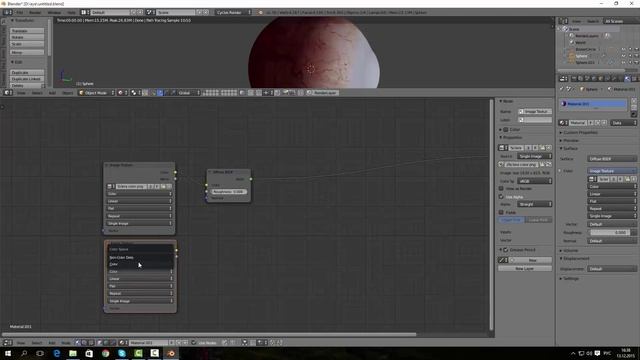Viewport: 640px width, 360px height.
Task: Toggle Fields checkbox in node properties
Action: coord(501,212)
